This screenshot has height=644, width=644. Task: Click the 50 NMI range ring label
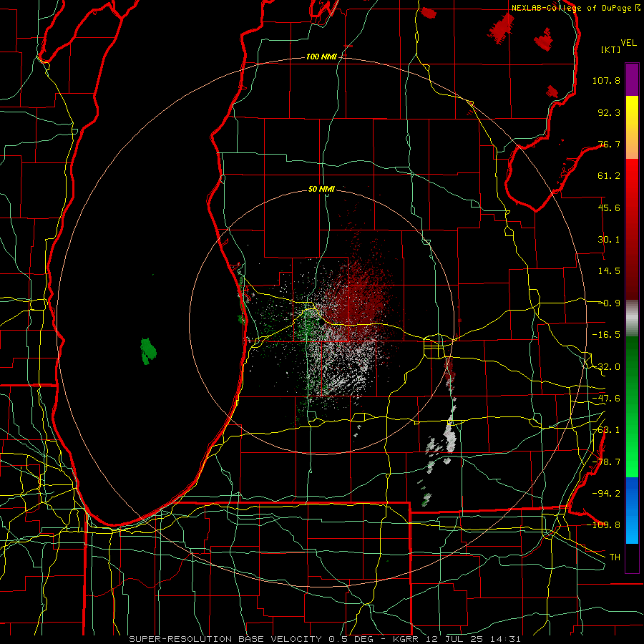coord(321,190)
